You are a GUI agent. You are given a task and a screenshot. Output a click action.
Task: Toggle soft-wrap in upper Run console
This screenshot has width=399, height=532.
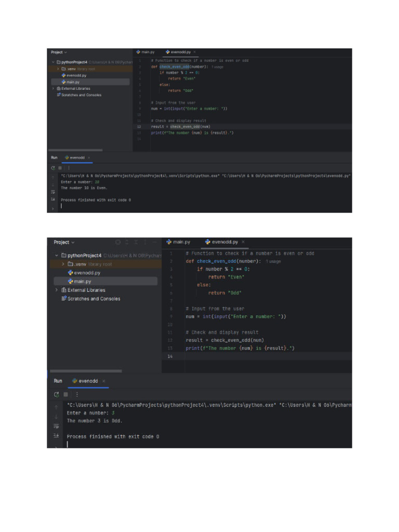tap(52, 192)
